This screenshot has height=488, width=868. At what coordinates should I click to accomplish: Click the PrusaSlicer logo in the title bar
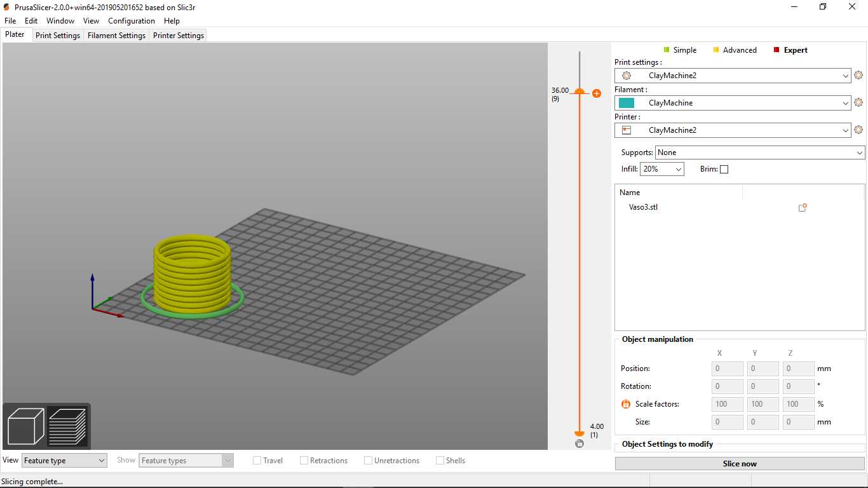coord(6,6)
